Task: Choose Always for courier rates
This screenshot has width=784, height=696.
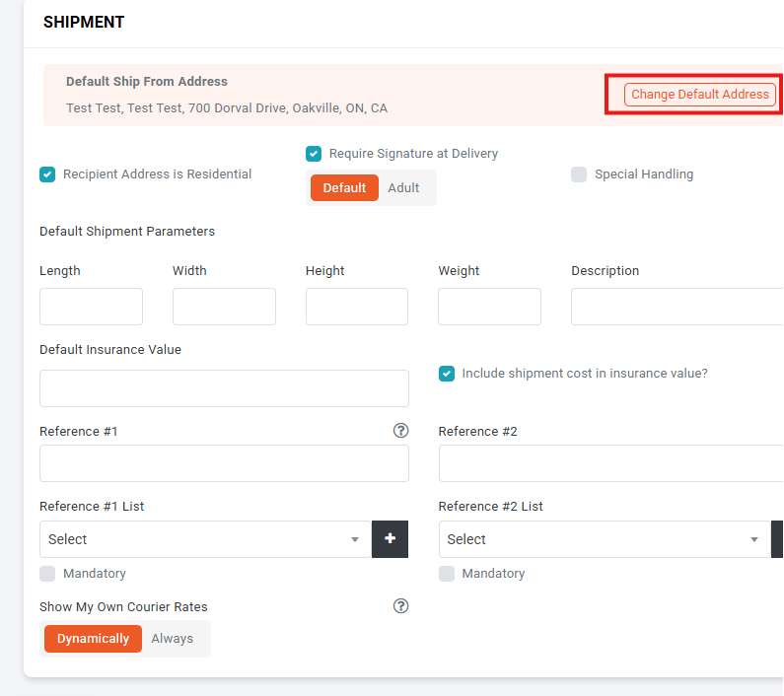Action: coord(172,639)
